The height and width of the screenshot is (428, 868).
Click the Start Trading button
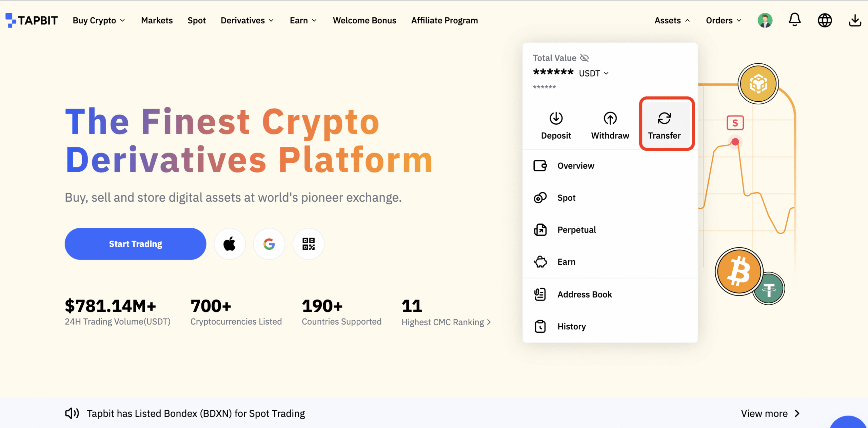(x=135, y=244)
